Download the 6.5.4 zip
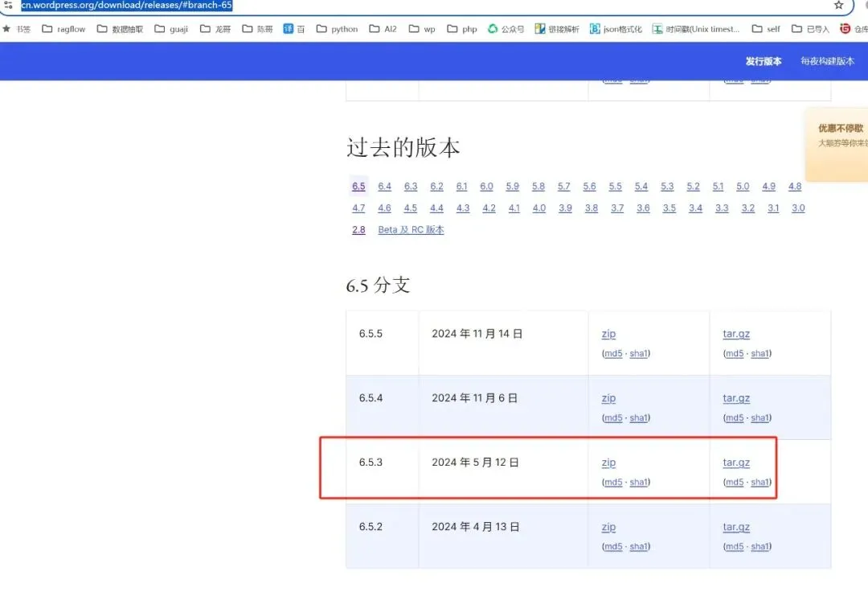 pos(608,398)
